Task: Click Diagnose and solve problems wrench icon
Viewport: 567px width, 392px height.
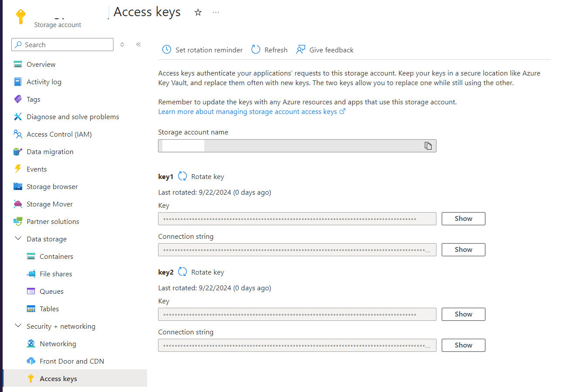Action: coord(18,117)
